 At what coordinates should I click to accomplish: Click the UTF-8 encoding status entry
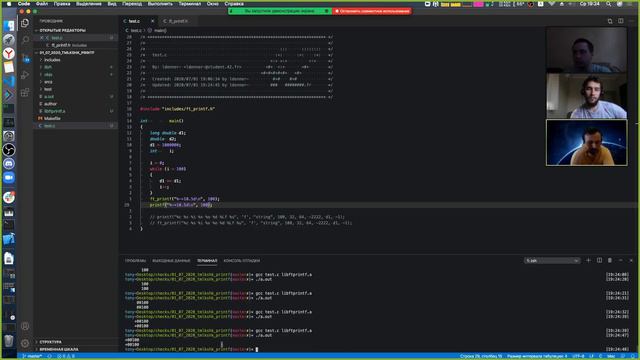(578, 356)
